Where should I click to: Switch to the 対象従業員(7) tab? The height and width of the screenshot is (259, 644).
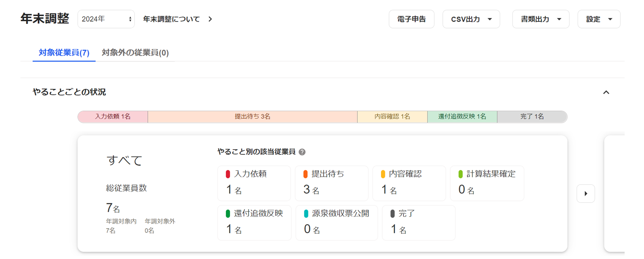tap(64, 53)
